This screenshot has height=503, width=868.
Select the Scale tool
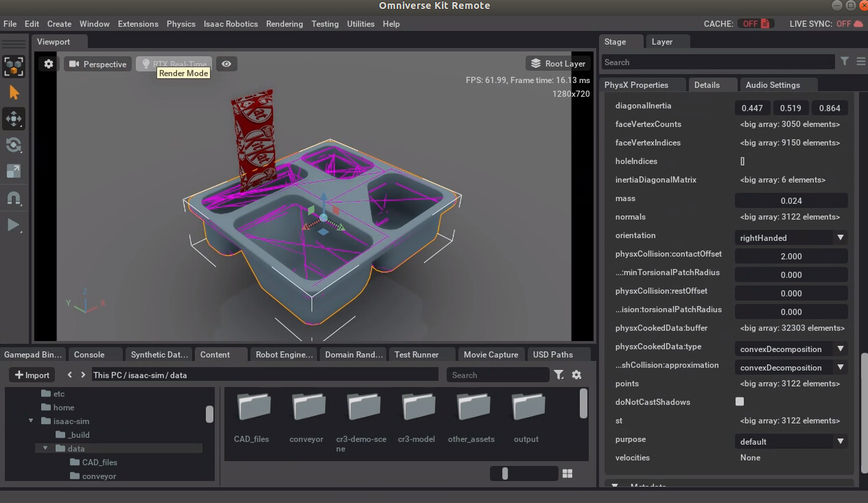coord(15,172)
